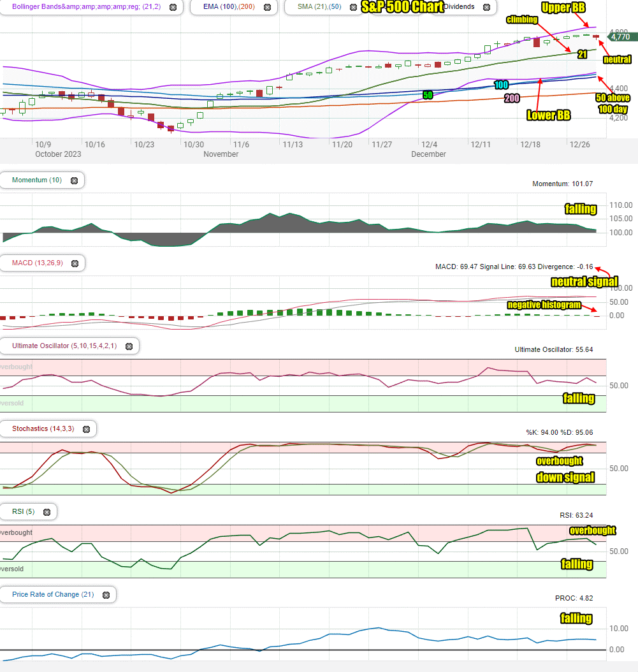638x672 pixels.
Task: Select the 4,770 current price tag
Action: point(623,37)
